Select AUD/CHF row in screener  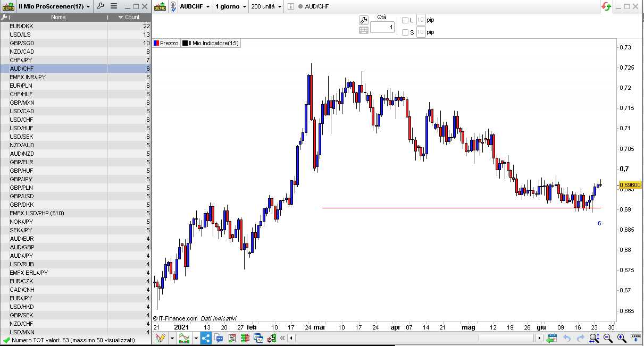76,69
